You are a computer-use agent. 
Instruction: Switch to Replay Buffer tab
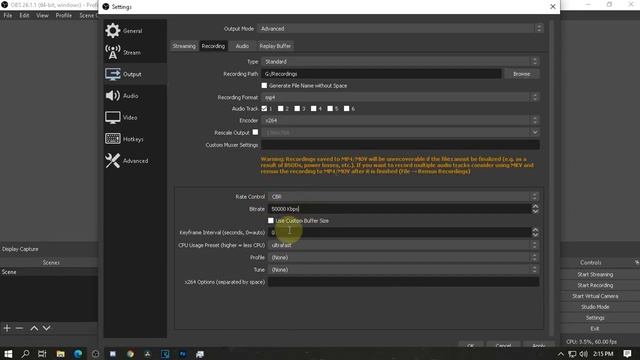click(275, 46)
